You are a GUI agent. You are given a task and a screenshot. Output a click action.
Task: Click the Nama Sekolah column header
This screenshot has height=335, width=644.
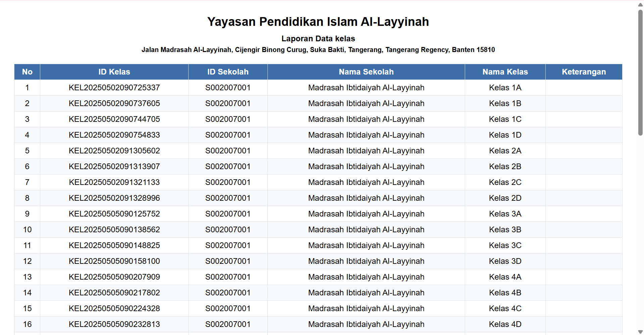(366, 71)
